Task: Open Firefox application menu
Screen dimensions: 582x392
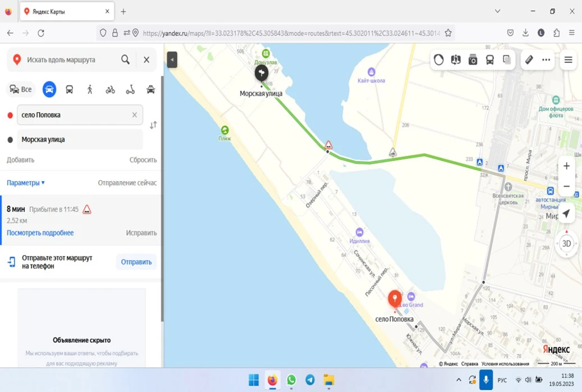Action: click(571, 33)
